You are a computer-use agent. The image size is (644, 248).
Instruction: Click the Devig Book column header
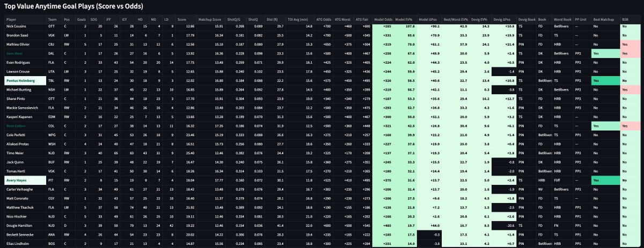point(528,18)
